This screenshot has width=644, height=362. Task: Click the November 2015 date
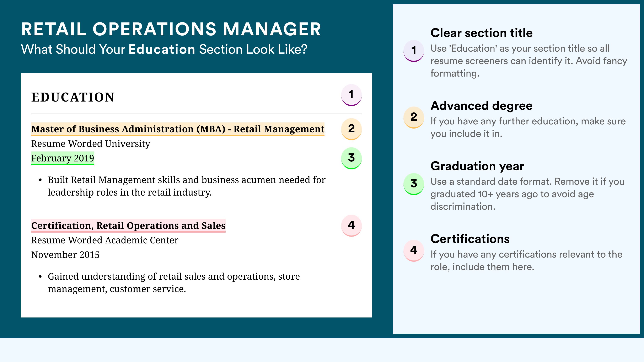click(x=65, y=255)
